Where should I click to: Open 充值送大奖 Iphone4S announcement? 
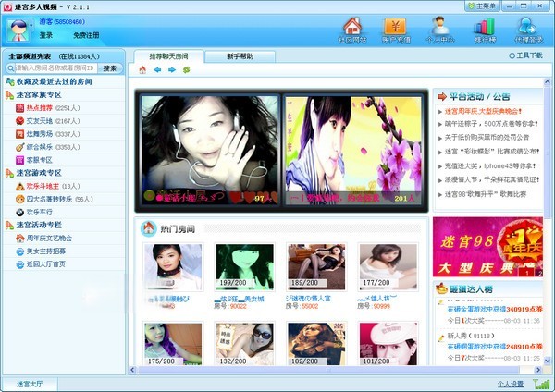pyautogui.click(x=490, y=165)
